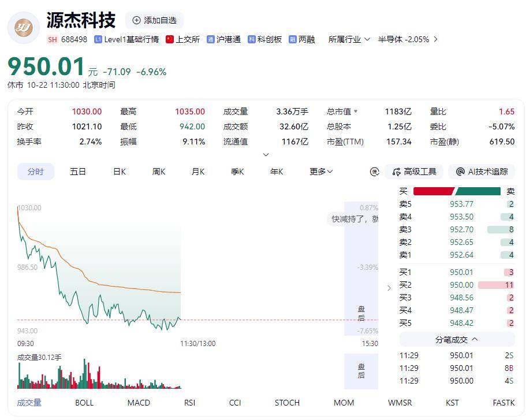Image resolution: width=526 pixels, height=420 pixels.
Task: Click 买2 price 950.00 row
Action: coord(457,285)
